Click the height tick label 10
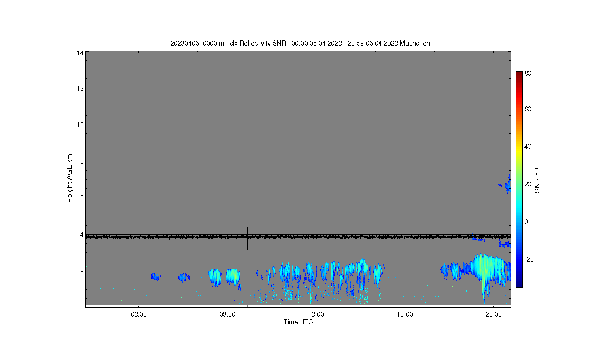This screenshot has height=364, width=607. tap(80, 125)
